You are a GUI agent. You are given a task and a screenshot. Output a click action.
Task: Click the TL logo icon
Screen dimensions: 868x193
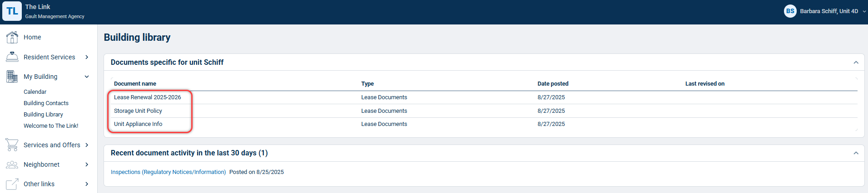click(12, 11)
